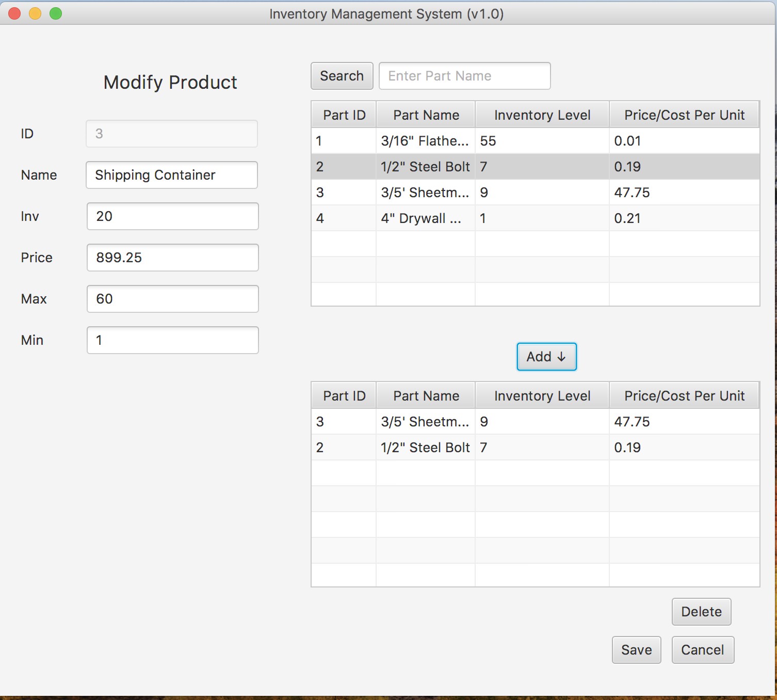The width and height of the screenshot is (777, 700).
Task: Sort lower table by Price/Cost Per Unit header
Action: [684, 395]
